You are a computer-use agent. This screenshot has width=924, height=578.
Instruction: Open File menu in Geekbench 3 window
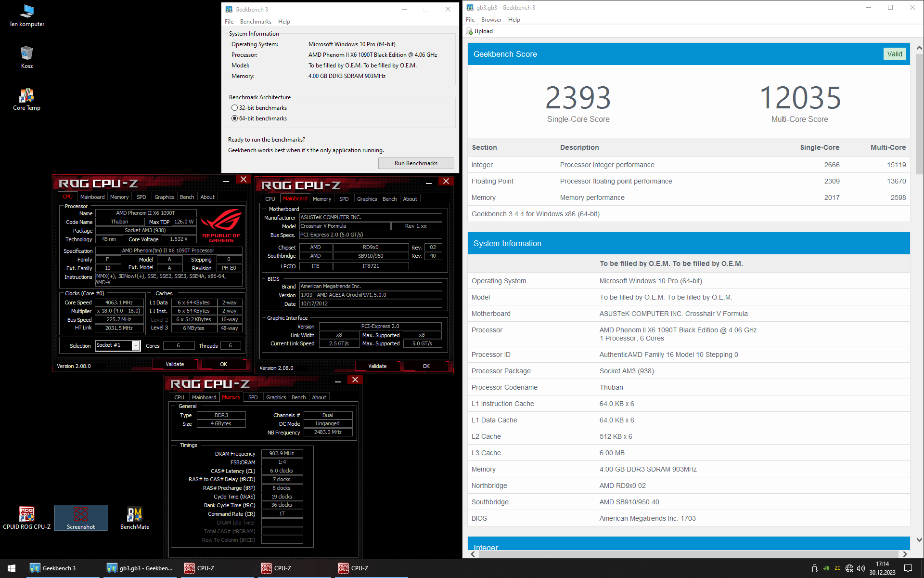[x=229, y=22]
